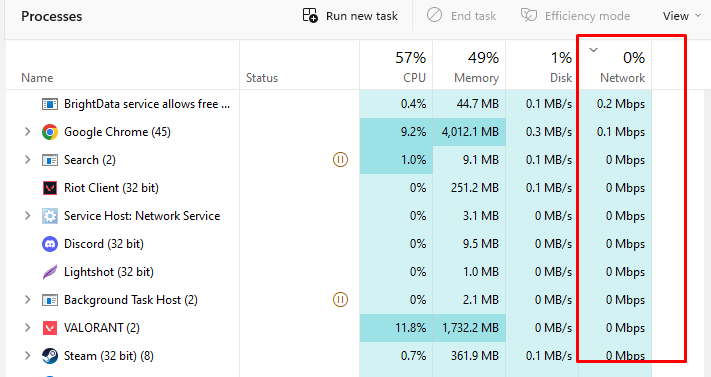Click the Steam process icon

tap(50, 356)
